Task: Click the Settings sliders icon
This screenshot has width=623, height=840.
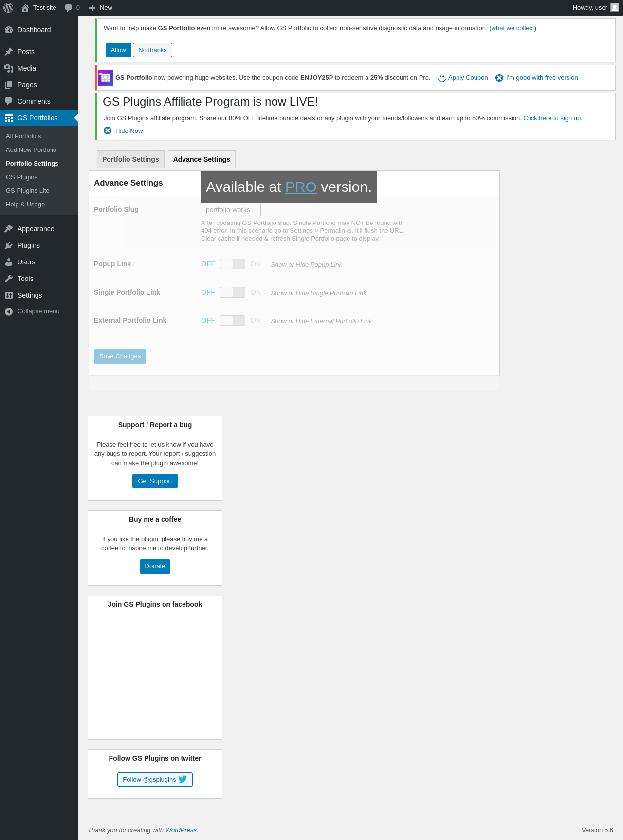Action: click(x=9, y=295)
